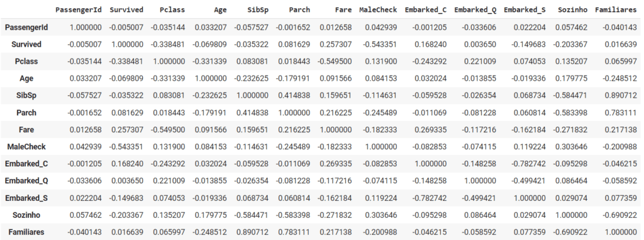Click -0.543351 in the Survived row
Screen dimensions: 644x240
click(x=380, y=45)
